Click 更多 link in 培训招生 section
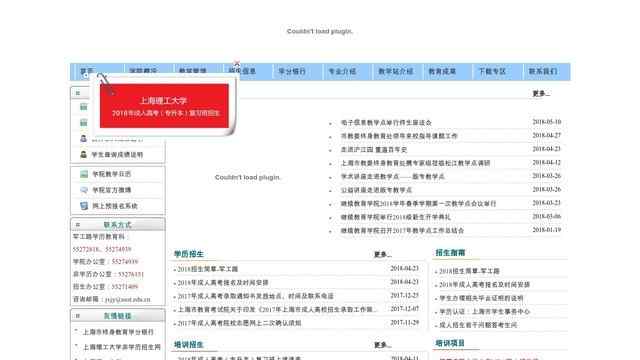This screenshot has height=360, width=640. point(382,345)
